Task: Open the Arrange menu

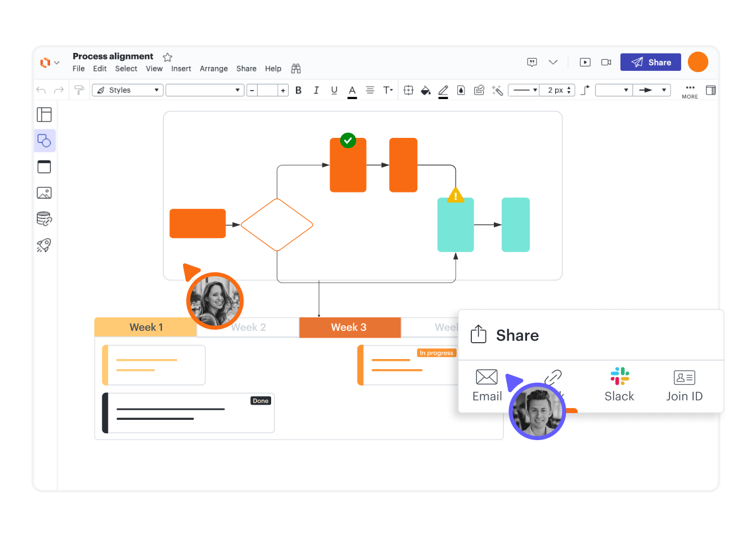Action: point(214,69)
